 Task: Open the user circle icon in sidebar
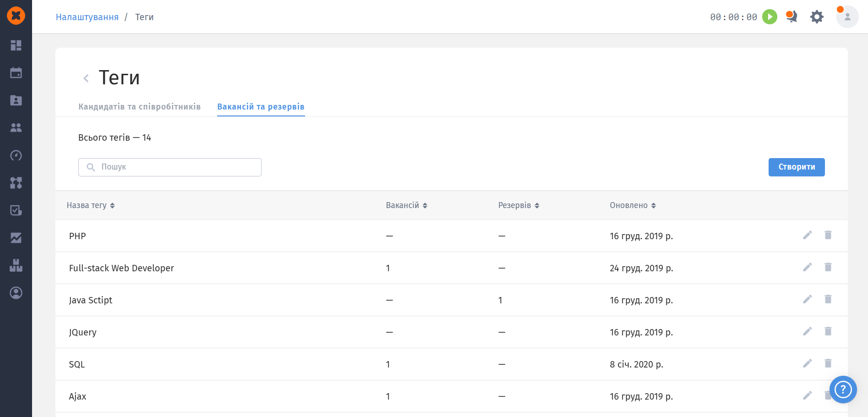[x=16, y=293]
